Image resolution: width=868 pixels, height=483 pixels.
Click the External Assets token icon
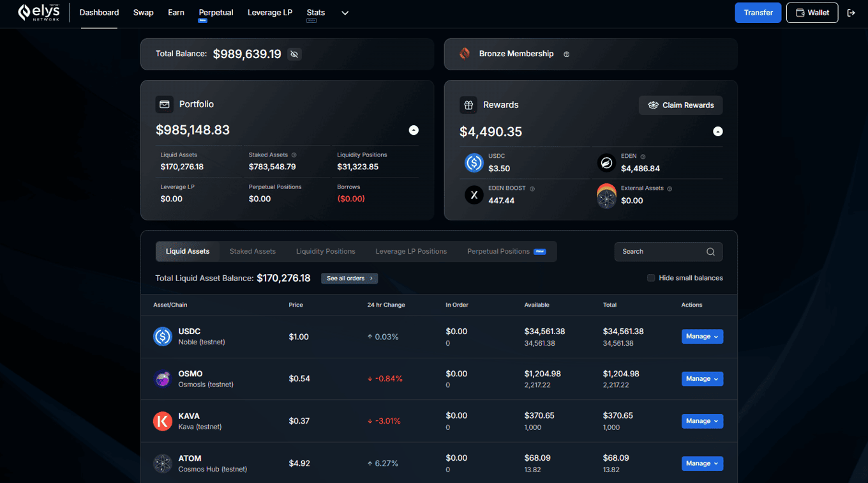point(606,195)
